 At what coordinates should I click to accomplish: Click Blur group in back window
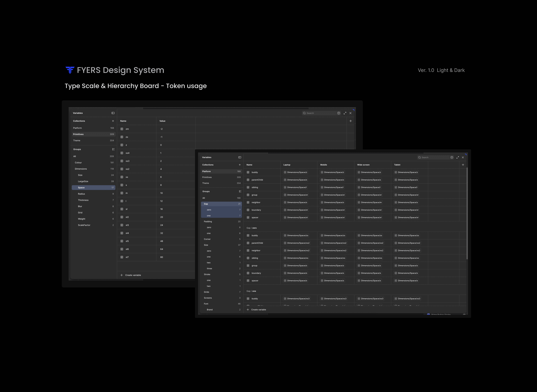point(93,206)
